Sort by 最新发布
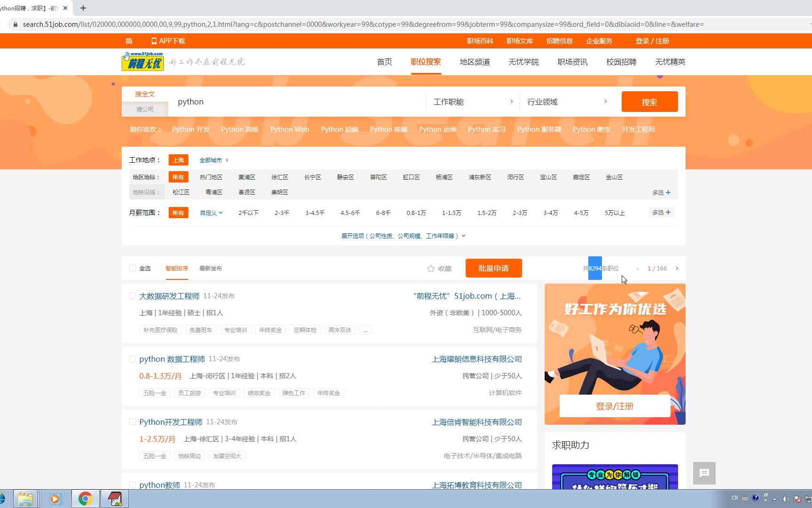The height and width of the screenshot is (508, 812). [x=211, y=269]
